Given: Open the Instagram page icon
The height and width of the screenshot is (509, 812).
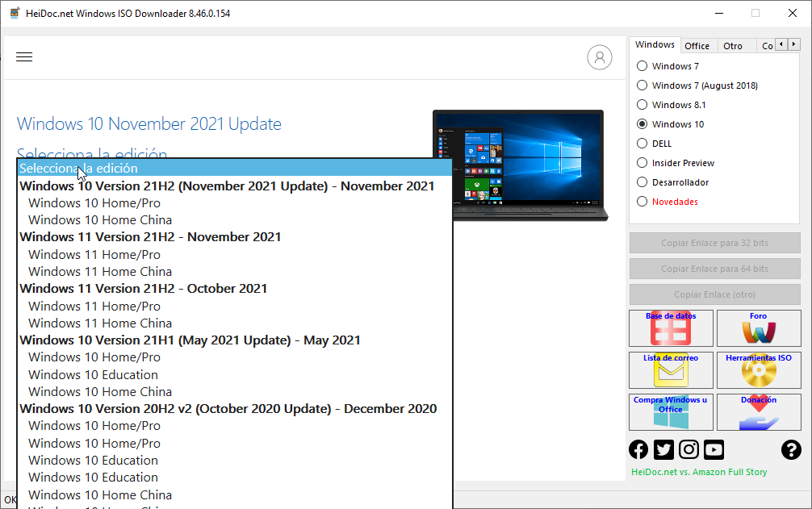Looking at the screenshot, I should click(689, 449).
